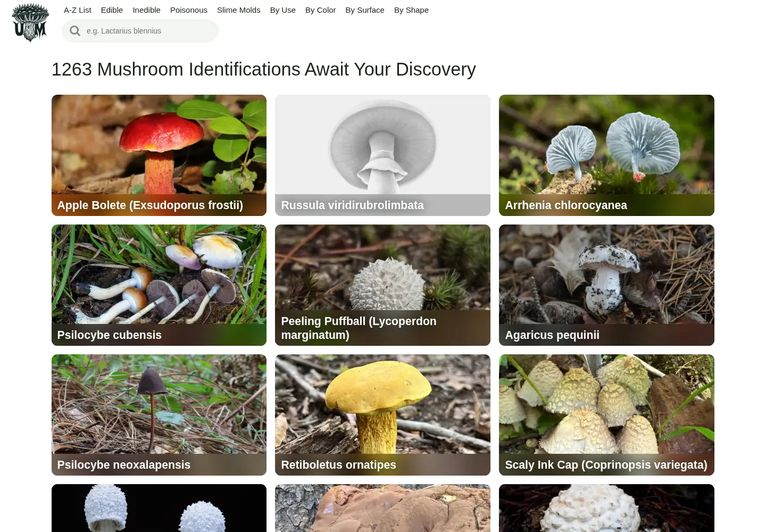This screenshot has width=766, height=532.
Task: Focus the mushroom search input field
Action: pyautogui.click(x=140, y=31)
